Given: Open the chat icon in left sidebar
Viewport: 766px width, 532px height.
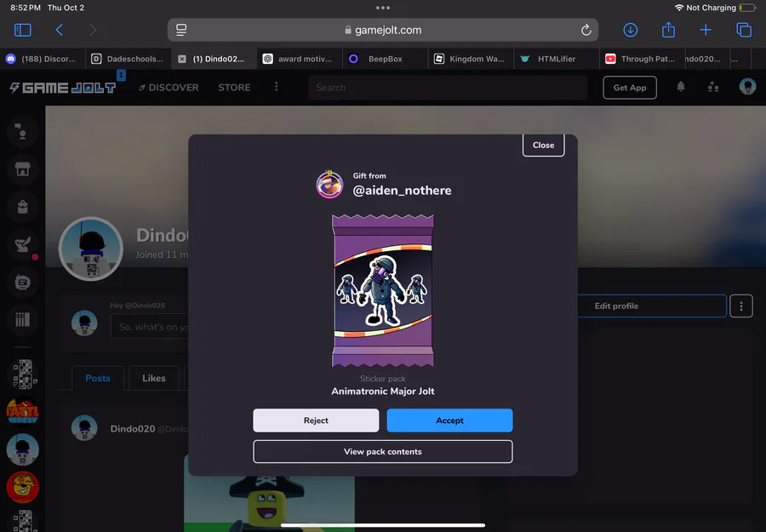Looking at the screenshot, I should [22, 132].
